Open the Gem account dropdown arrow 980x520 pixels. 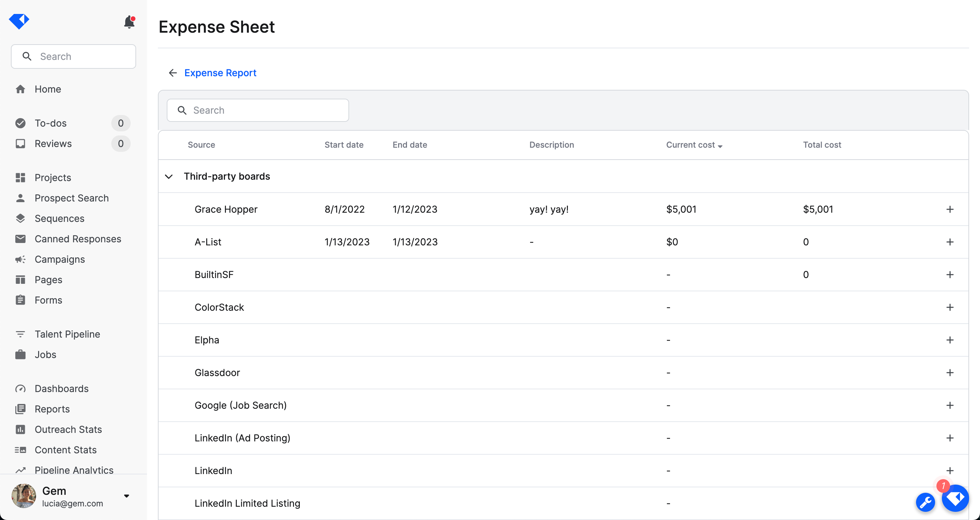coord(127,495)
